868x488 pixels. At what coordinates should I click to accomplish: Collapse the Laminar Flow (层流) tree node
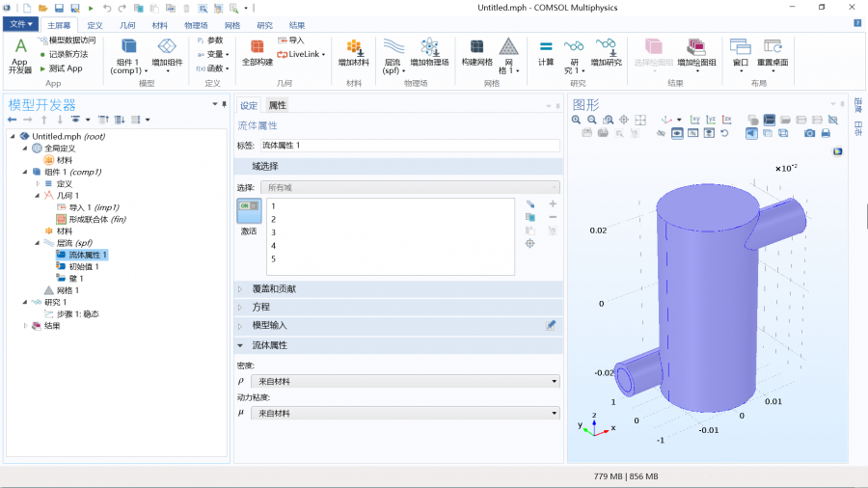[37, 243]
